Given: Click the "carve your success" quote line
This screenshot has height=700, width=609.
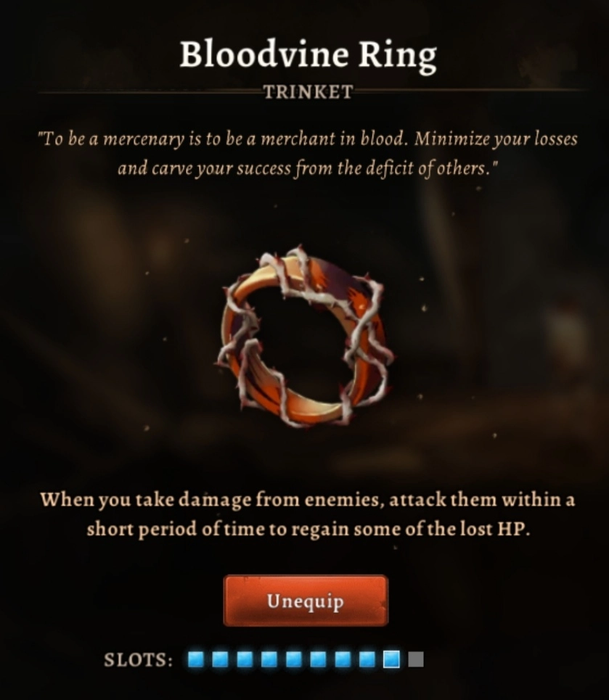Looking at the screenshot, I should 308,169.
